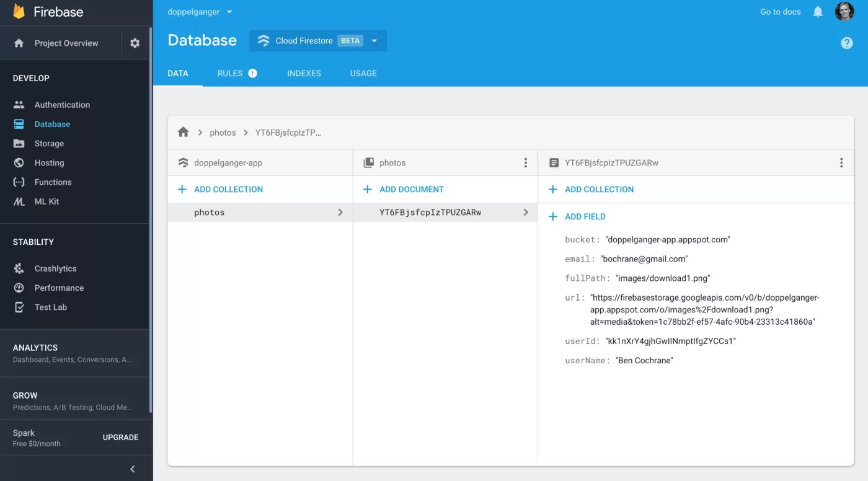Click the help question mark icon
Screen dimensions: 868x481
click(847, 43)
